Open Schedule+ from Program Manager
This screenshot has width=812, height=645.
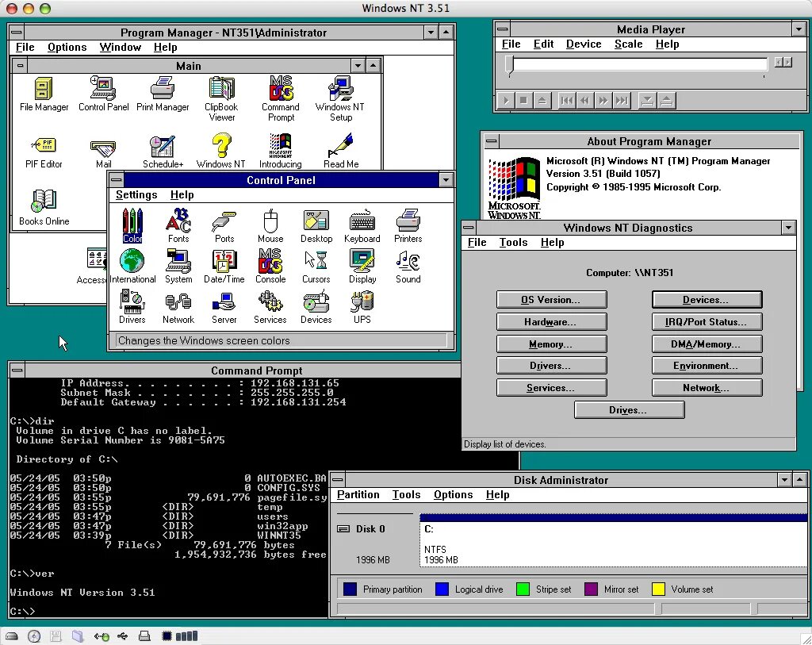[x=163, y=147]
